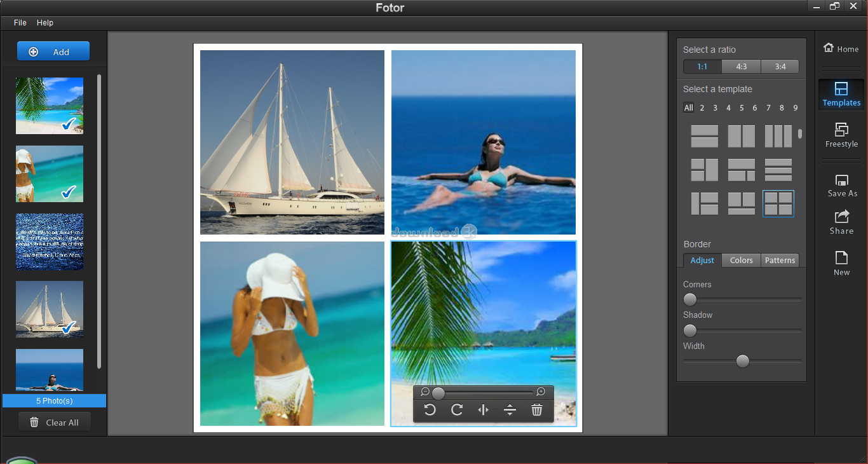Flip selected photo horizontally

click(484, 410)
